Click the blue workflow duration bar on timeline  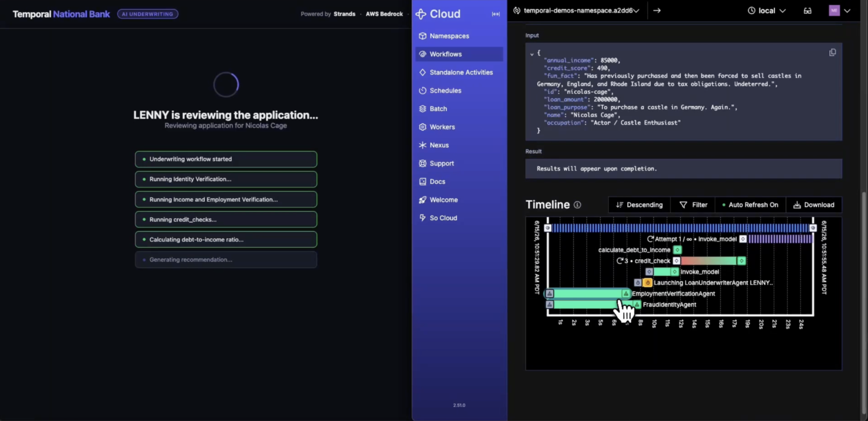[680, 228]
